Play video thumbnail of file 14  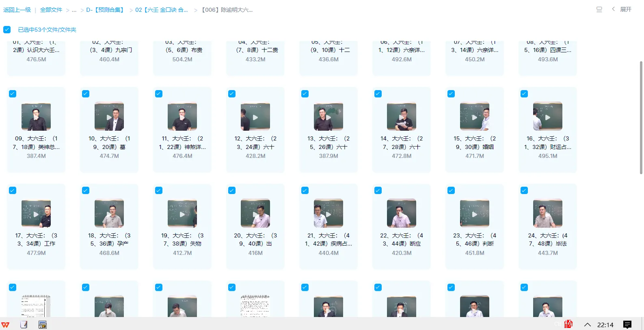[402, 117]
